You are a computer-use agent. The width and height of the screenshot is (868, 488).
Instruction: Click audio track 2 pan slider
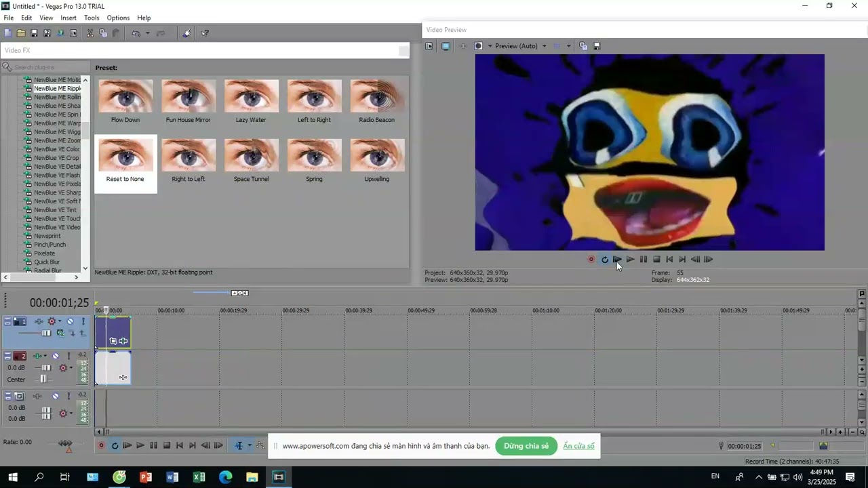pyautogui.click(x=43, y=379)
